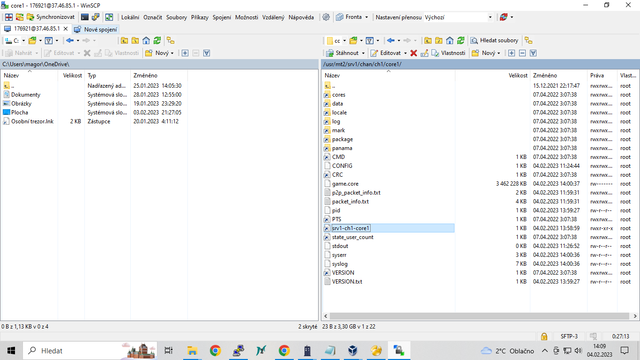Viewport: 640px width, 360px height.
Task: Sort remote panel by Velikost column
Action: tap(492, 76)
